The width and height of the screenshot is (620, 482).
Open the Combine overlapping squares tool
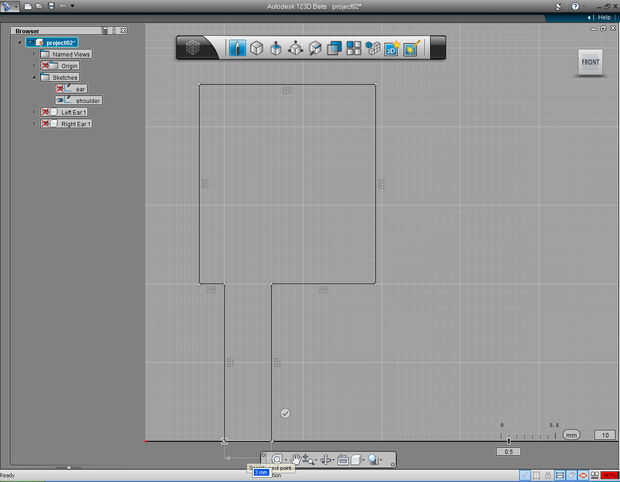tap(335, 48)
